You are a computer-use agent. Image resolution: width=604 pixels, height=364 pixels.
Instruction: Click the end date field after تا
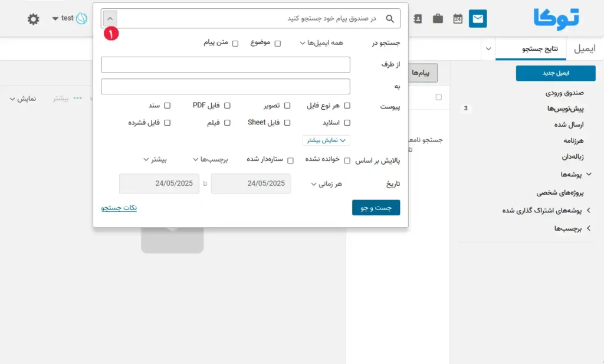[x=159, y=183]
